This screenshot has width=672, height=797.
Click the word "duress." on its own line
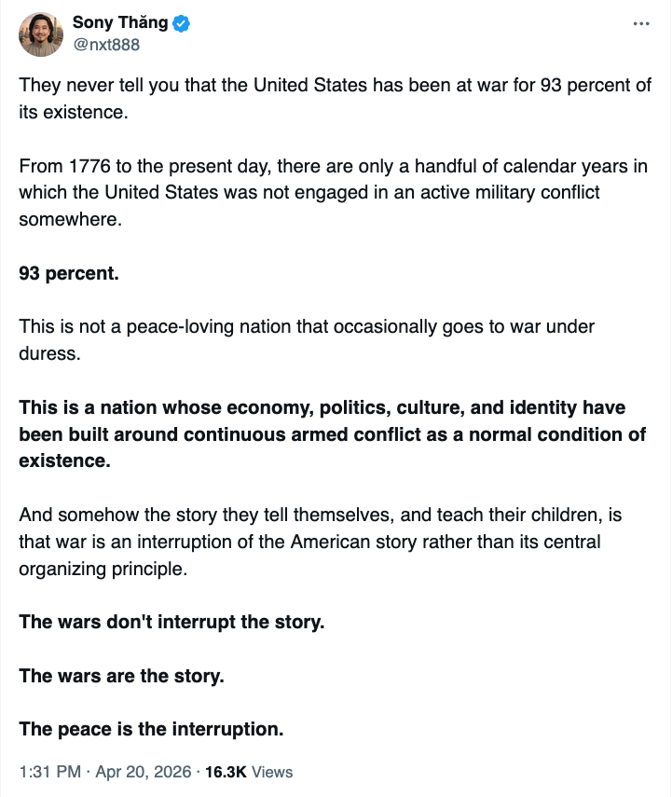[46, 354]
